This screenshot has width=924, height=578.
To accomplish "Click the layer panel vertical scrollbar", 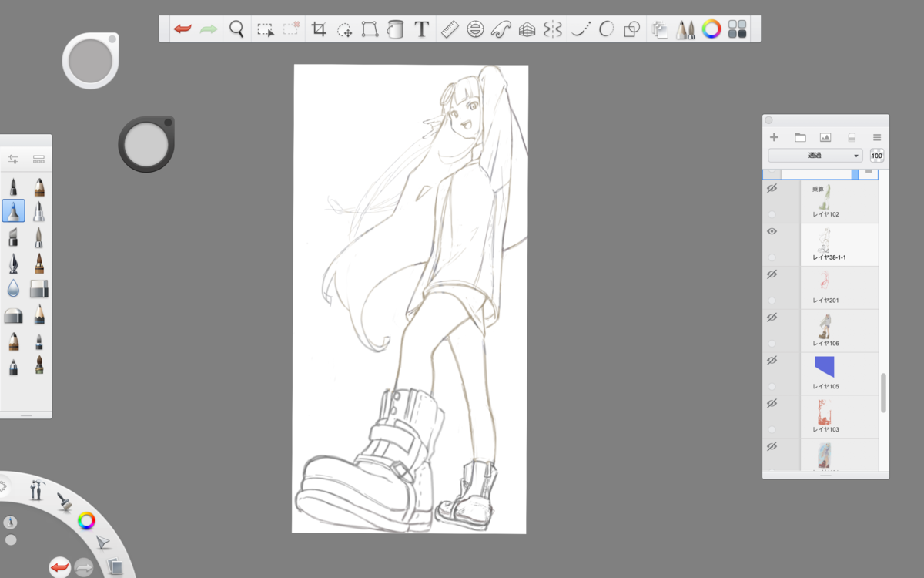I will tap(884, 393).
